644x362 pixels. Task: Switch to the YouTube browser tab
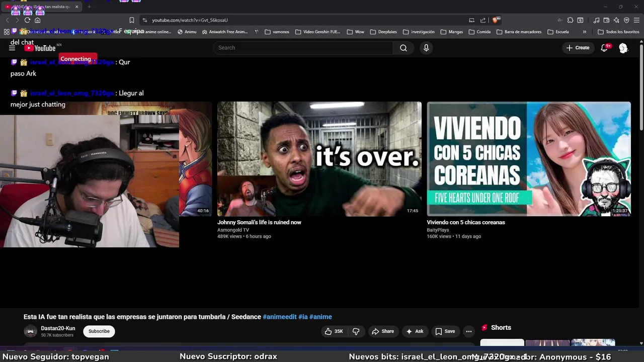(x=40, y=7)
